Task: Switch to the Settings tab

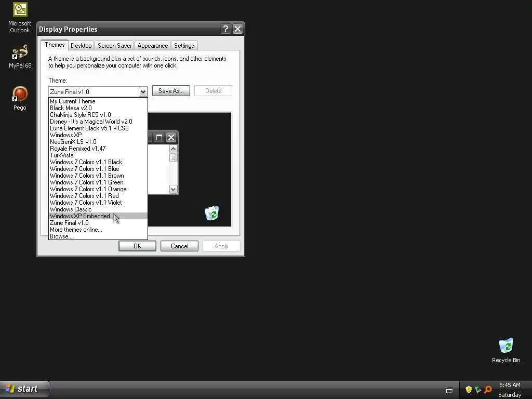Action: tap(184, 46)
